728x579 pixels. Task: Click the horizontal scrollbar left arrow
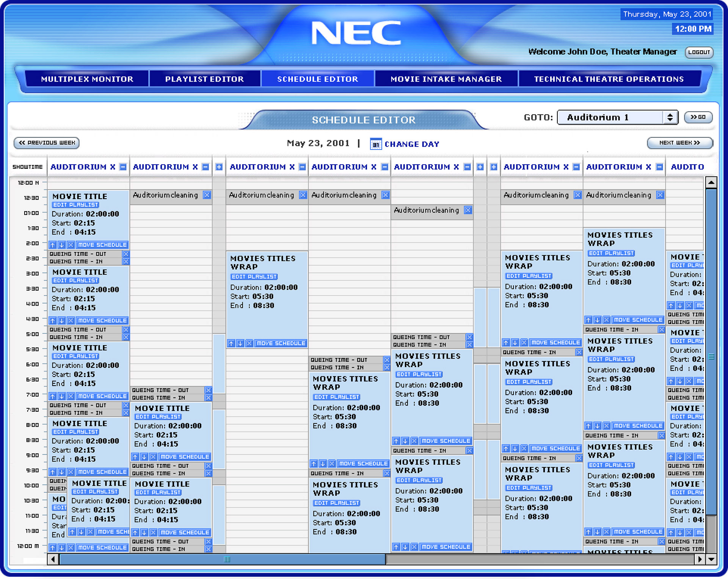coord(53,559)
